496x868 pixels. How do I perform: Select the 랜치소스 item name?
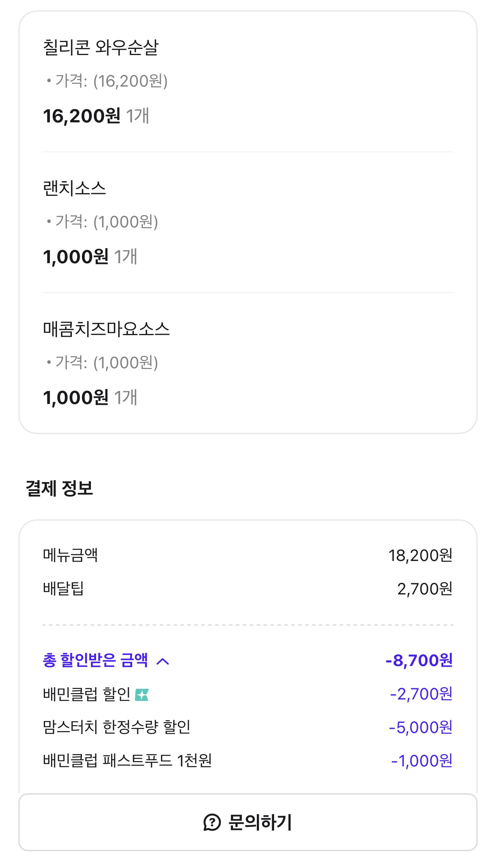74,189
